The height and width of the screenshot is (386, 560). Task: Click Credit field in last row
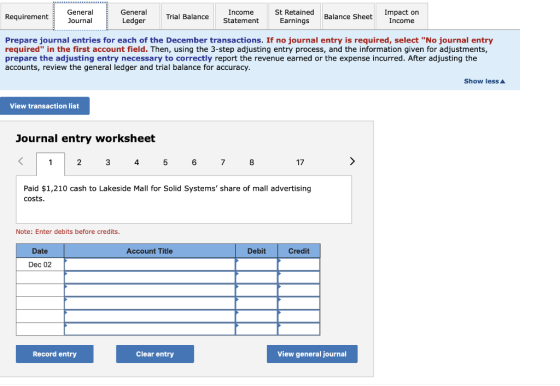pos(299,329)
